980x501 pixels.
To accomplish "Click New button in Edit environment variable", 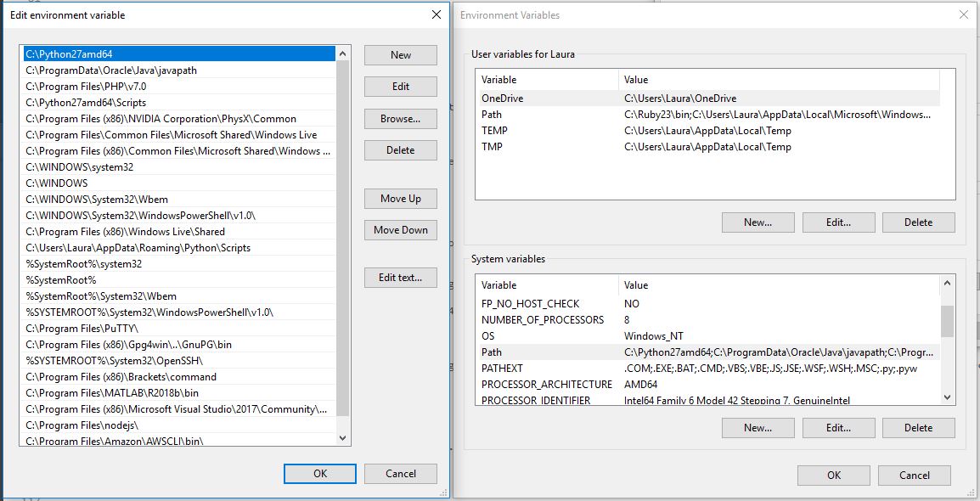I will (x=400, y=55).
